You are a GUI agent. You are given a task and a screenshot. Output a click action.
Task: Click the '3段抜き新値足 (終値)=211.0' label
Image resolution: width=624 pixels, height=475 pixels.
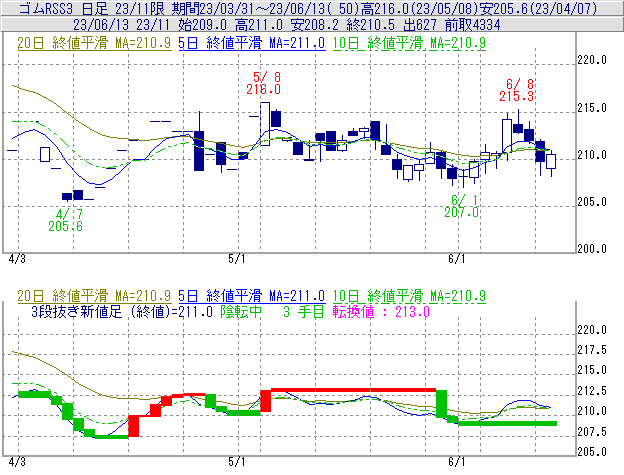point(122,311)
